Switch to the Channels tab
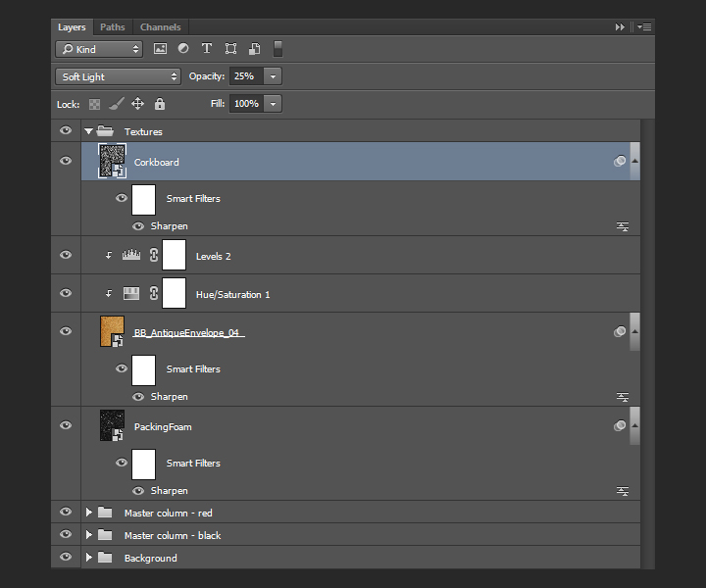This screenshot has height=588, width=706. point(160,27)
